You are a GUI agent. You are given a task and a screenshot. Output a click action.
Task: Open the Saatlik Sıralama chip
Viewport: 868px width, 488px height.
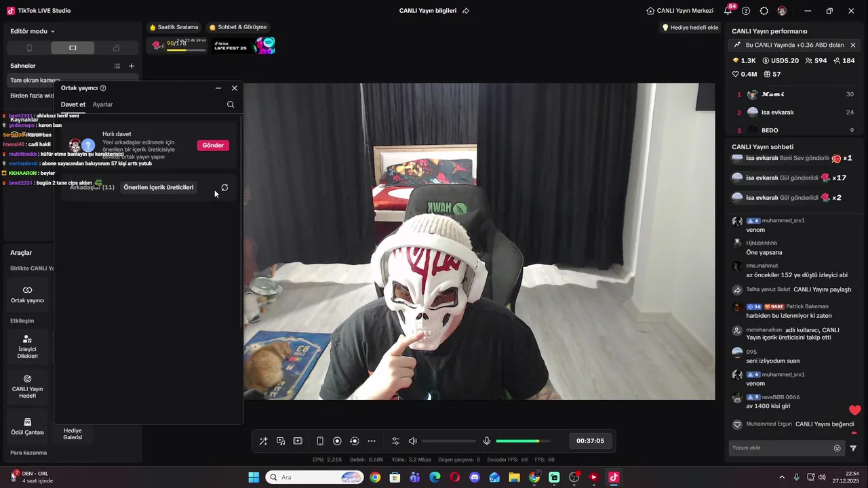174,27
